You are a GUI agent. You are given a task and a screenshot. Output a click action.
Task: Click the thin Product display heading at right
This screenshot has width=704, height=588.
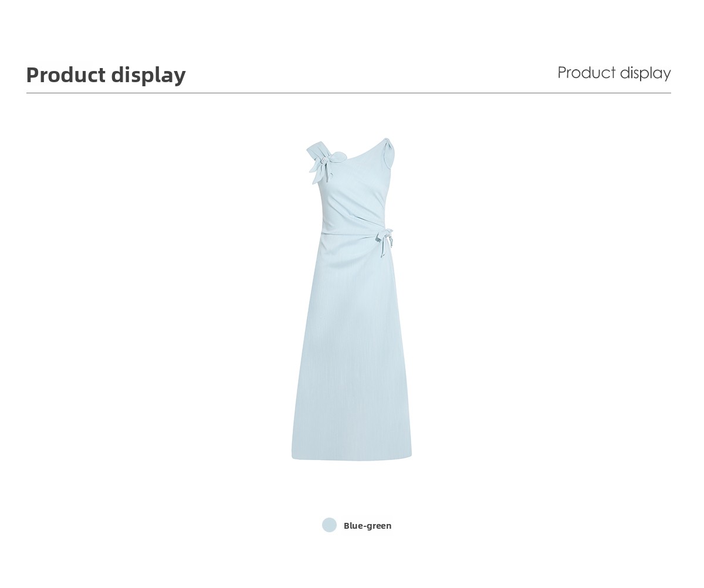[614, 73]
